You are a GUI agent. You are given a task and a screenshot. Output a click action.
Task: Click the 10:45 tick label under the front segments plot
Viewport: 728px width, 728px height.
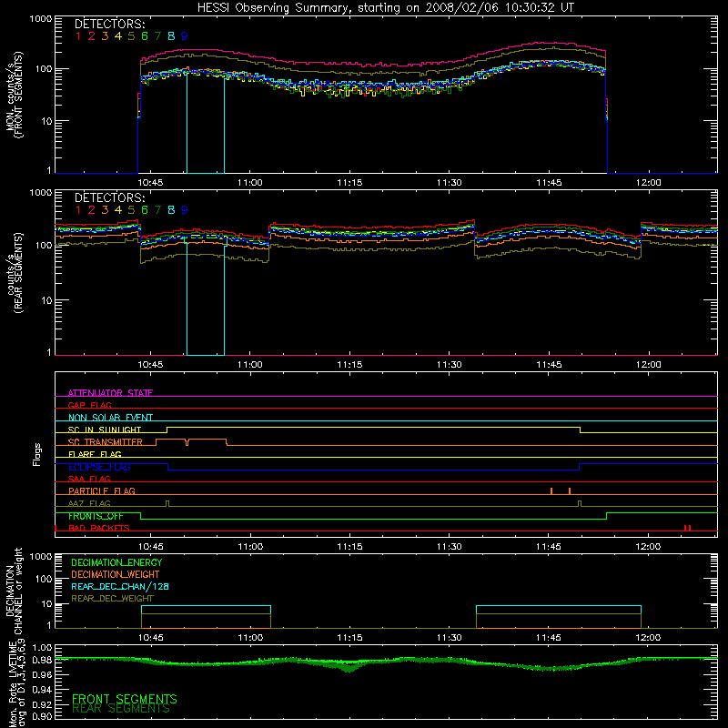point(150,183)
